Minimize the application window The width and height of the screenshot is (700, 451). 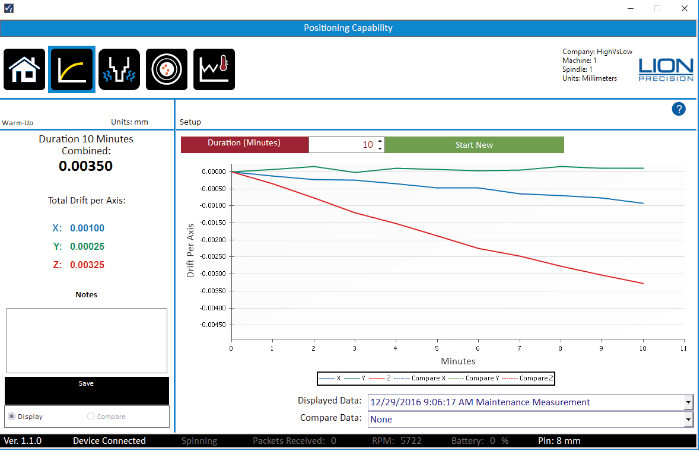pyautogui.click(x=631, y=8)
